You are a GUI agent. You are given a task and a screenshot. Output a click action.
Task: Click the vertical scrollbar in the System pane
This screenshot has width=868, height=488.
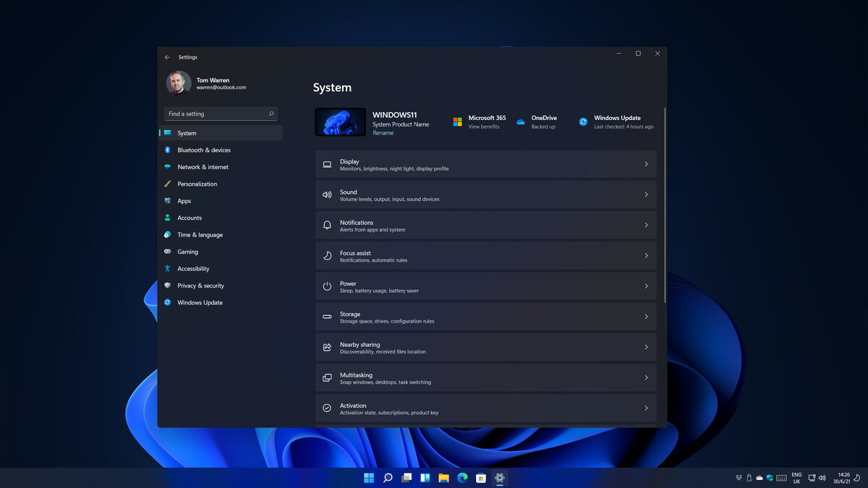pyautogui.click(x=665, y=205)
